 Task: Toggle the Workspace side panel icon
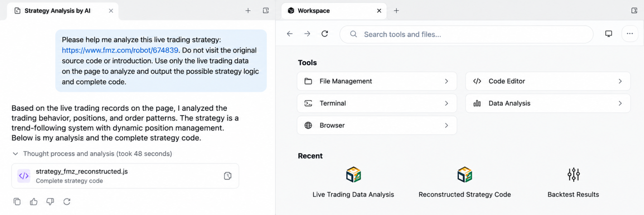pos(634,10)
